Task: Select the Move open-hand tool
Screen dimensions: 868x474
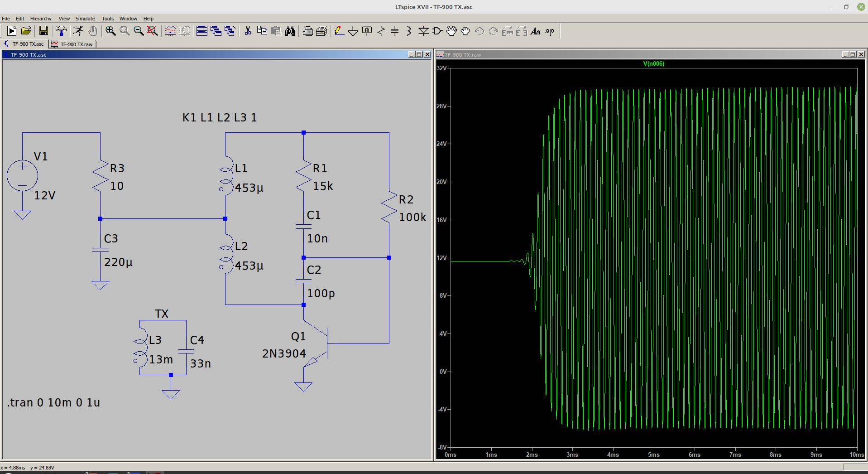Action: tap(451, 31)
